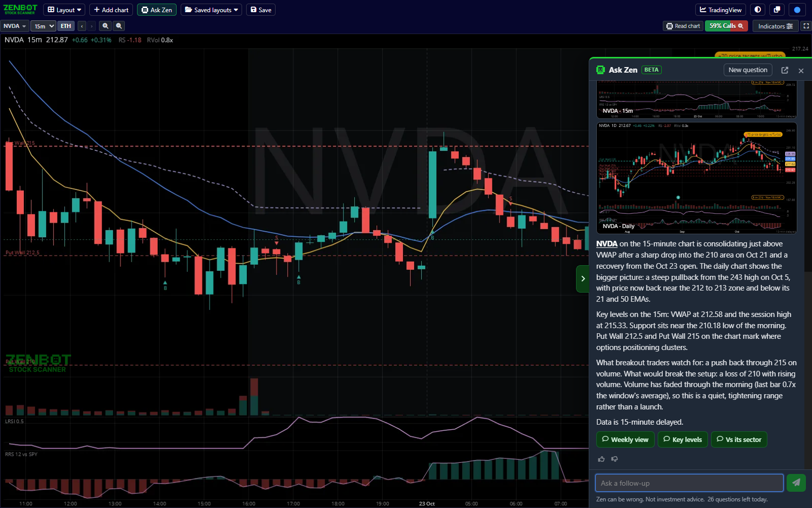812x508 pixels.
Task: Click the +70 price targets w/Turbo badge
Action: click(x=750, y=55)
